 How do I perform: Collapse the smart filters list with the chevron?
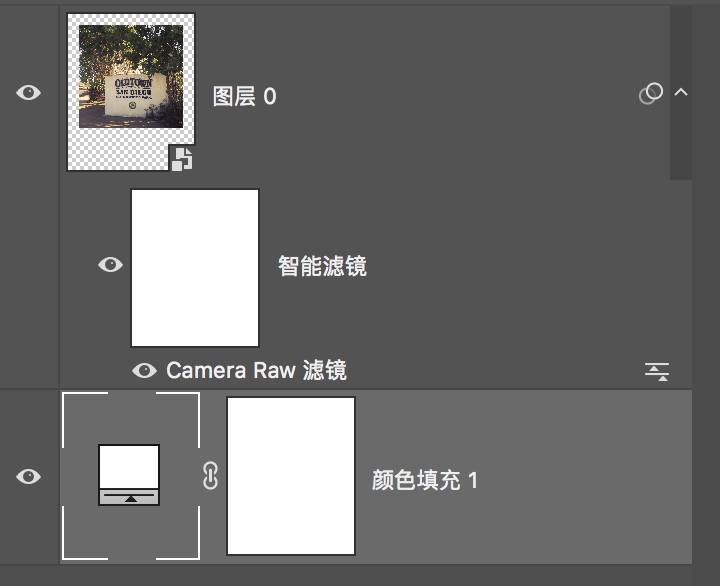click(x=681, y=92)
